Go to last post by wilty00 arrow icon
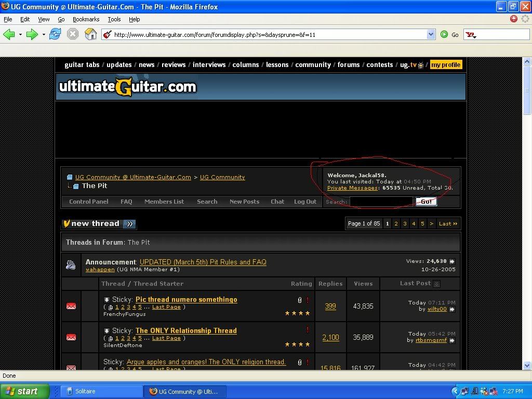The width and height of the screenshot is (532, 399). [x=453, y=309]
